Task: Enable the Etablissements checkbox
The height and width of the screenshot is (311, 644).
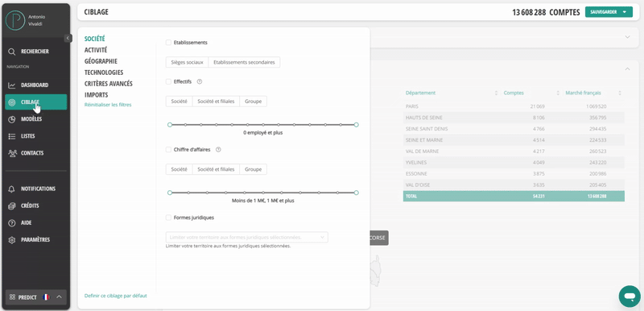Action: 168,43
